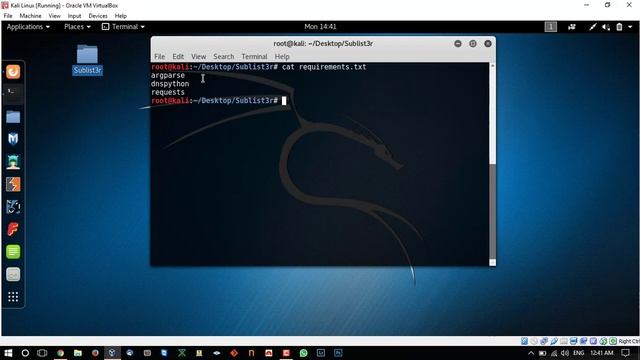The height and width of the screenshot is (360, 640).
Task: Click ENG language indicator
Action: click(x=579, y=353)
